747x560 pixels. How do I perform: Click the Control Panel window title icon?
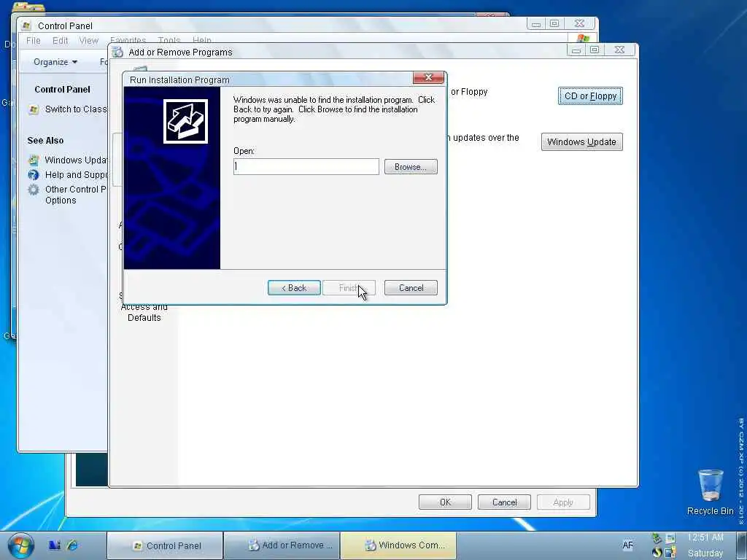(x=26, y=26)
